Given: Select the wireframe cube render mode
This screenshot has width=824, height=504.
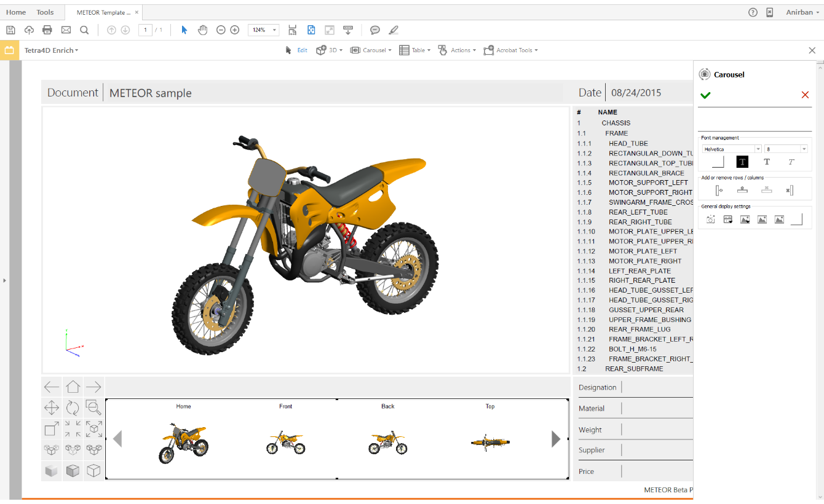Looking at the screenshot, I should [93, 471].
